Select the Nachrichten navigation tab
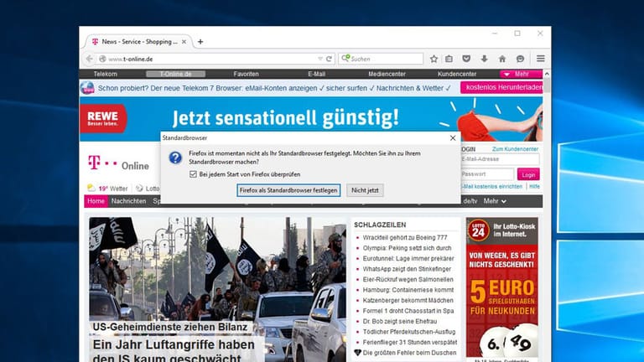Image resolution: width=644 pixels, height=362 pixels. click(128, 201)
